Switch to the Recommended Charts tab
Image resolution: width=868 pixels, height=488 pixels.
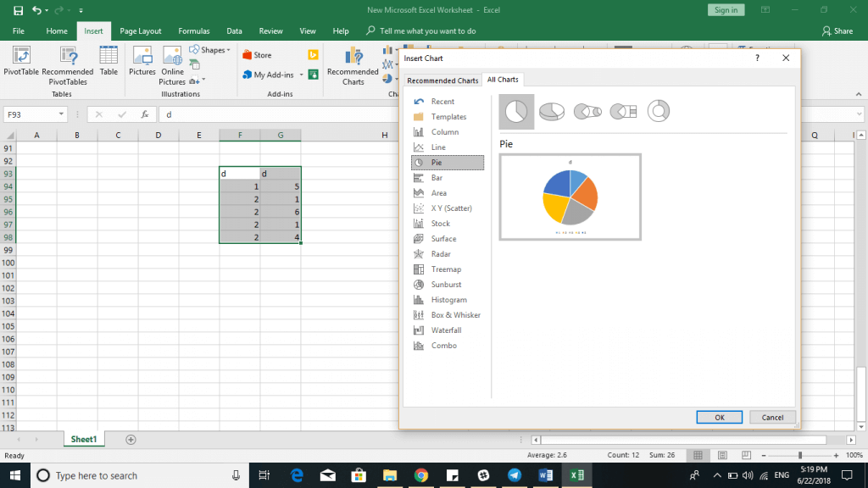coord(441,79)
